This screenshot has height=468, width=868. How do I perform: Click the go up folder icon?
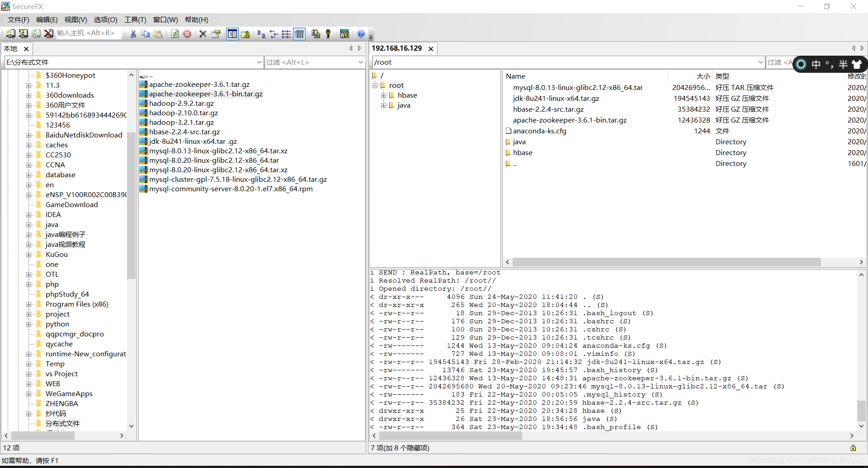point(245,34)
